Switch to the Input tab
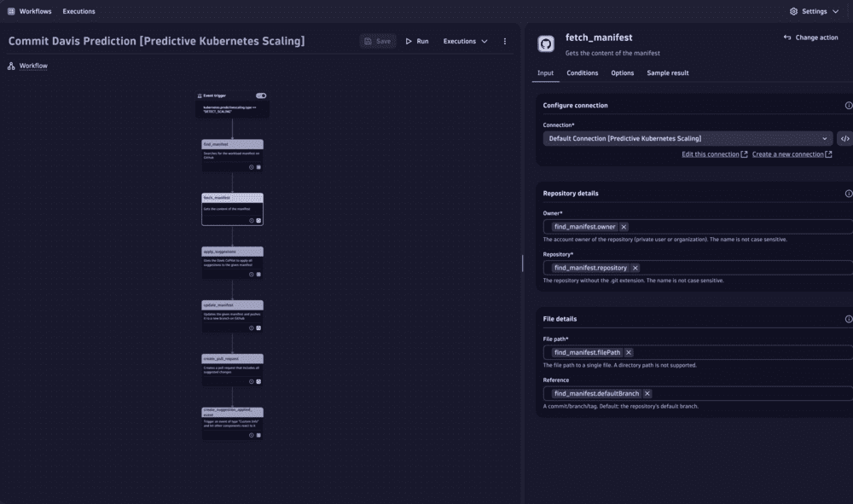 pyautogui.click(x=545, y=72)
